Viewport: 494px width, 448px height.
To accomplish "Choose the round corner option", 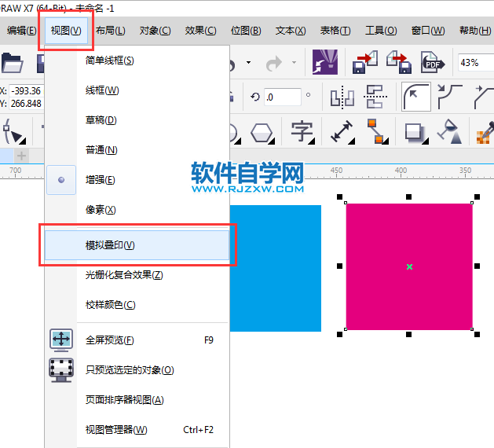I will [415, 97].
